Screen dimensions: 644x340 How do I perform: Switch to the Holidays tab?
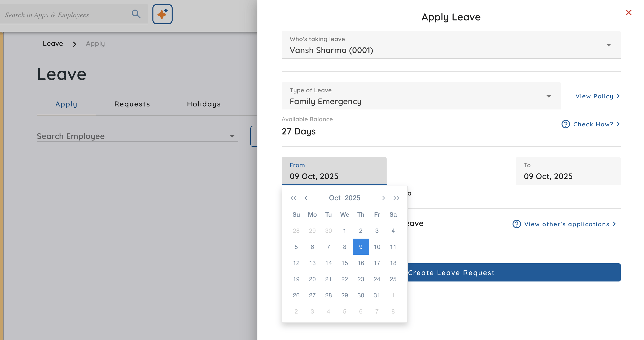pyautogui.click(x=204, y=104)
